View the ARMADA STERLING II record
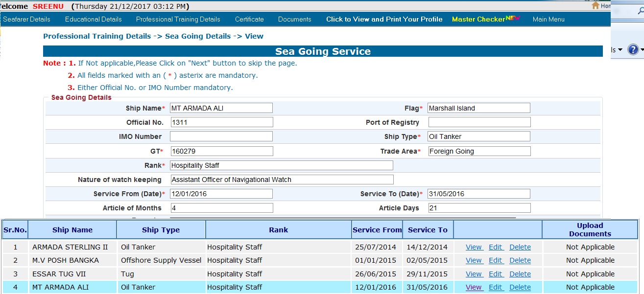Screen dimensions: 644x294 coord(474,247)
